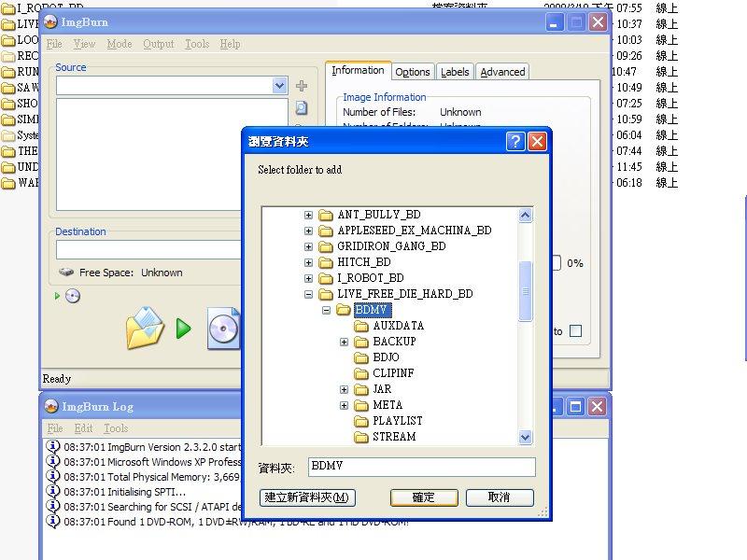Click the folder tree scroll up arrow
The height and width of the screenshot is (560, 747).
pyautogui.click(x=525, y=216)
